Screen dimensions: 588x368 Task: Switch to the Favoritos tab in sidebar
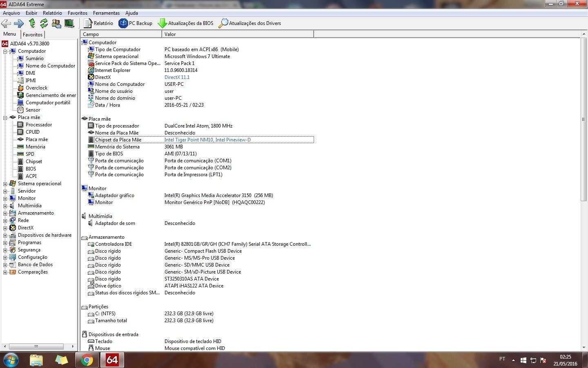pyautogui.click(x=33, y=35)
